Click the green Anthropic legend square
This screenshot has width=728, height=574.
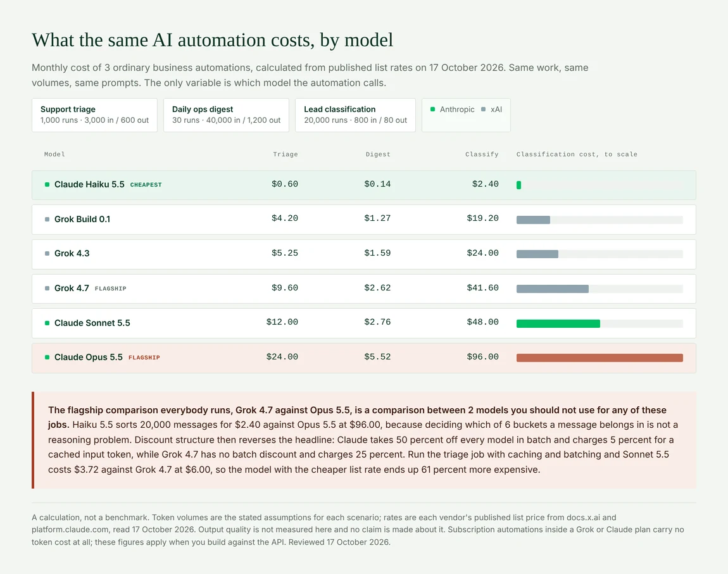[x=433, y=109]
